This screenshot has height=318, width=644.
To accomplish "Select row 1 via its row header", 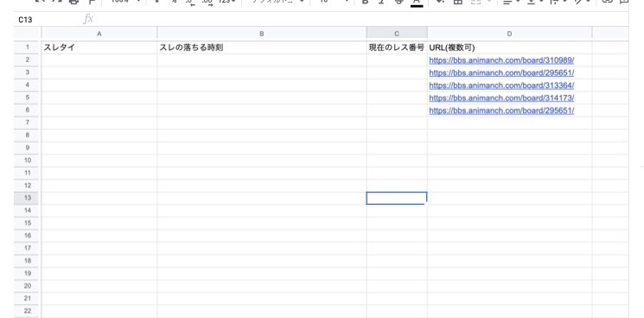I will point(28,48).
